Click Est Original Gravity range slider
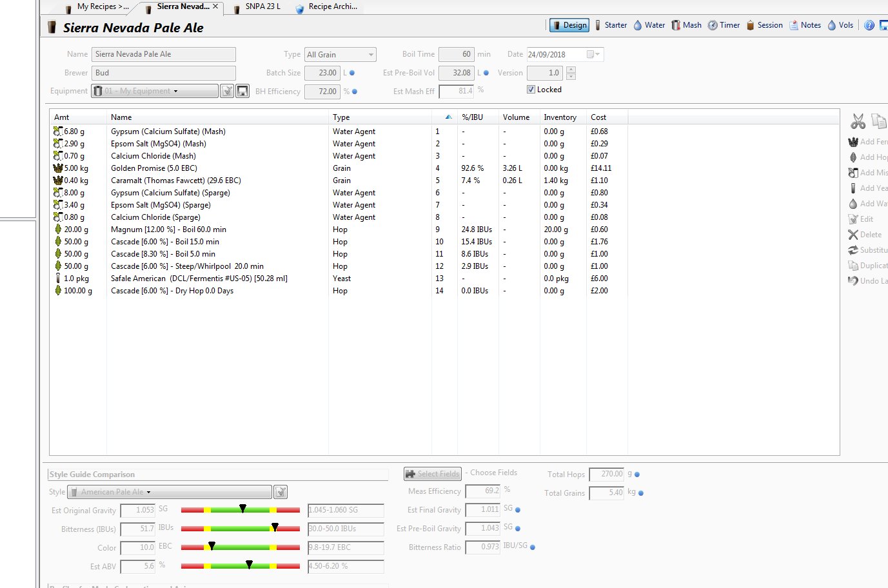The height and width of the screenshot is (588, 888). click(241, 510)
